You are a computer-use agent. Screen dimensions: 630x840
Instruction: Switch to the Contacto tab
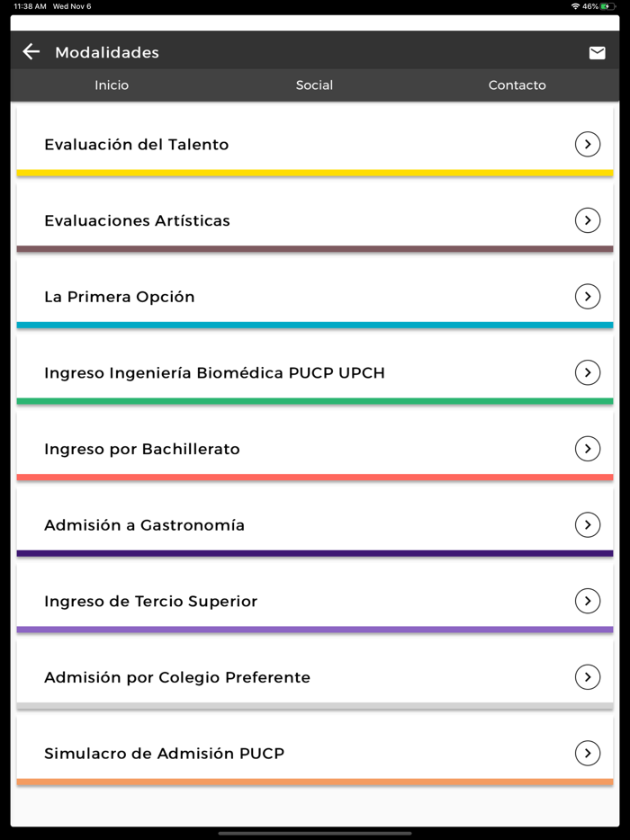click(x=517, y=85)
